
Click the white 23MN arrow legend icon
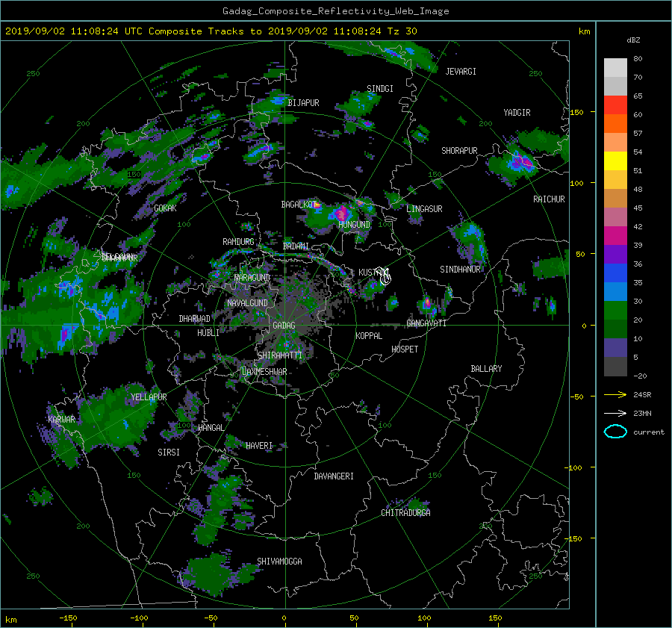point(615,413)
